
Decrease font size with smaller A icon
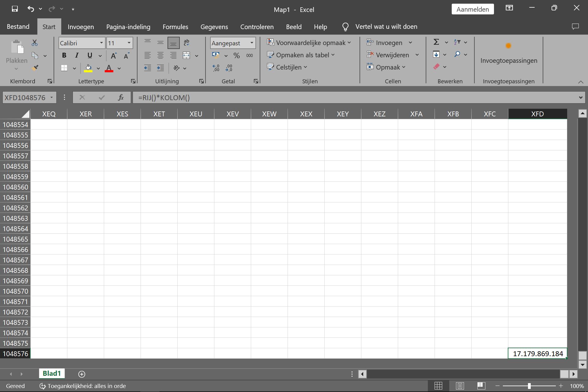(126, 56)
